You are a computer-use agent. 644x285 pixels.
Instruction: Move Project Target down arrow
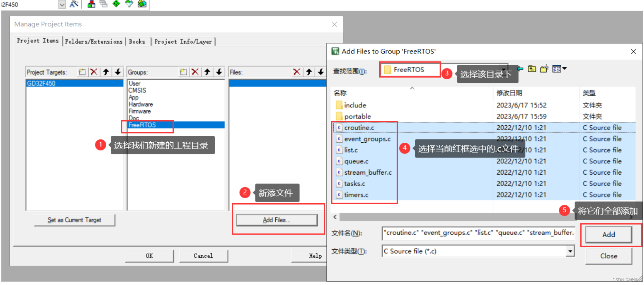click(118, 72)
